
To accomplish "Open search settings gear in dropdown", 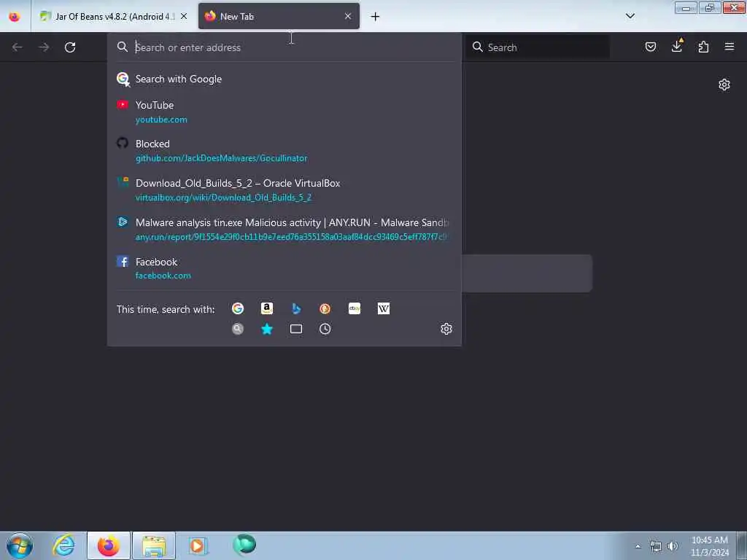I will (446, 329).
